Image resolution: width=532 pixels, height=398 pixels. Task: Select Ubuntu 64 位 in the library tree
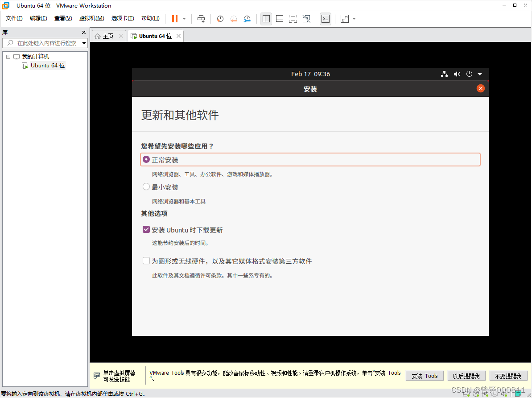(48, 66)
